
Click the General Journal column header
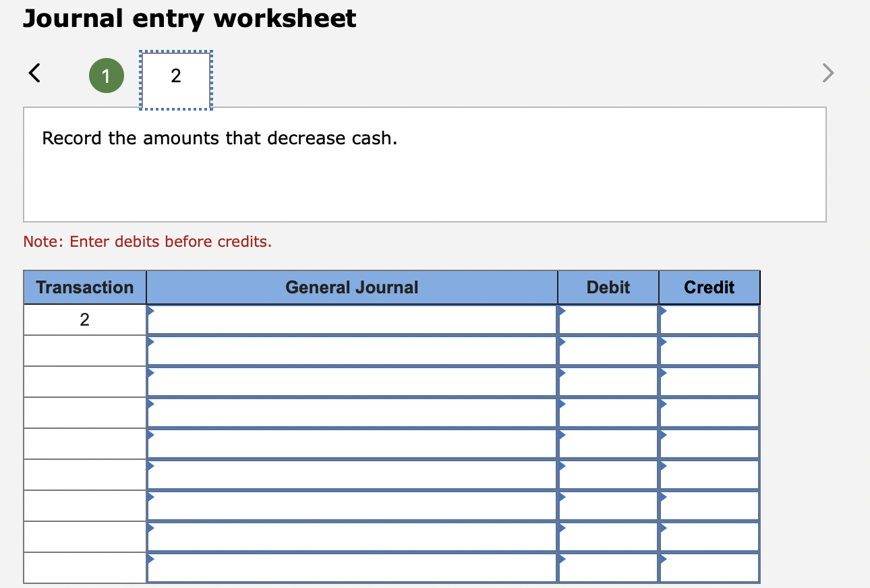click(352, 287)
